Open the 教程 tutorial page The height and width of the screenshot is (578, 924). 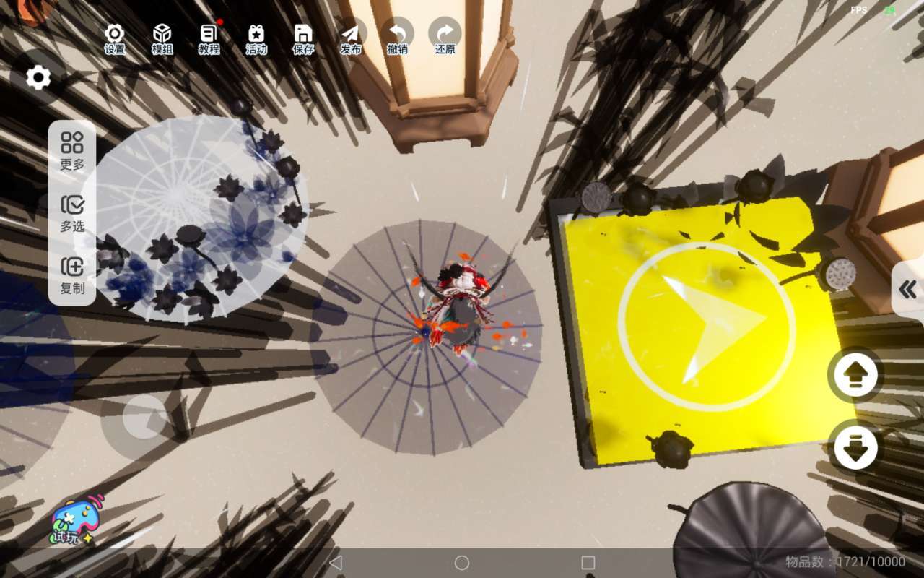(x=209, y=38)
